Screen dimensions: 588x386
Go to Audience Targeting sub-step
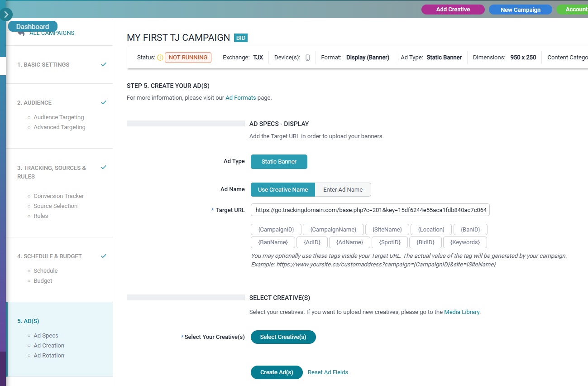(x=59, y=117)
